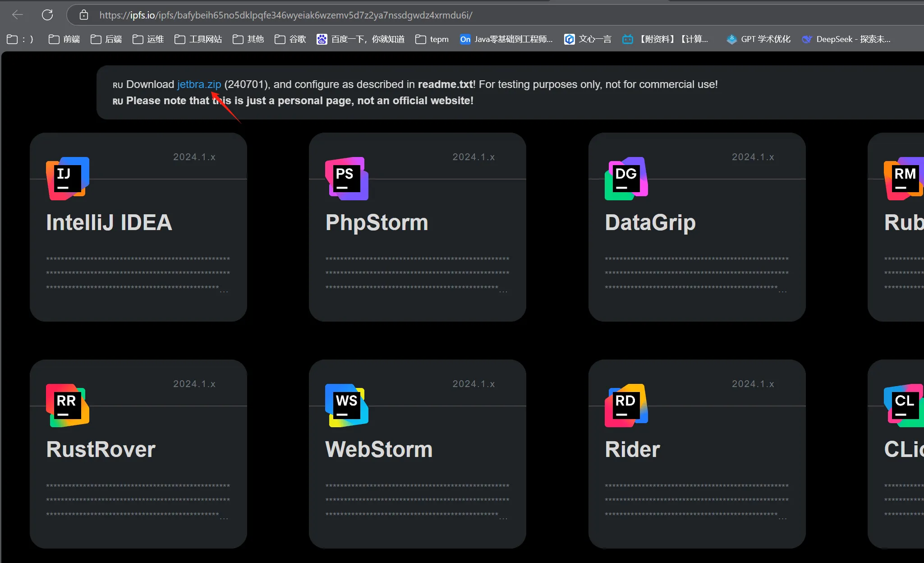Open the Baidu bookmark paw icon
Screen dimensions: 924x563
322,39
